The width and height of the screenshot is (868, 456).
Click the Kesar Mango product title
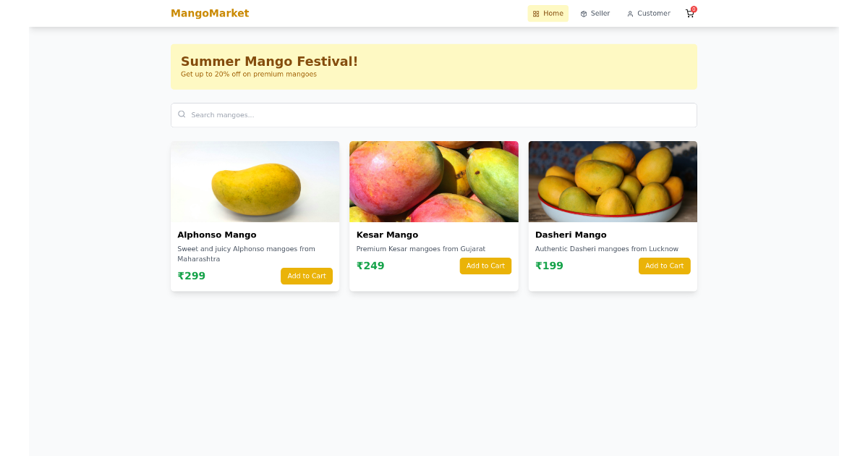(387, 235)
